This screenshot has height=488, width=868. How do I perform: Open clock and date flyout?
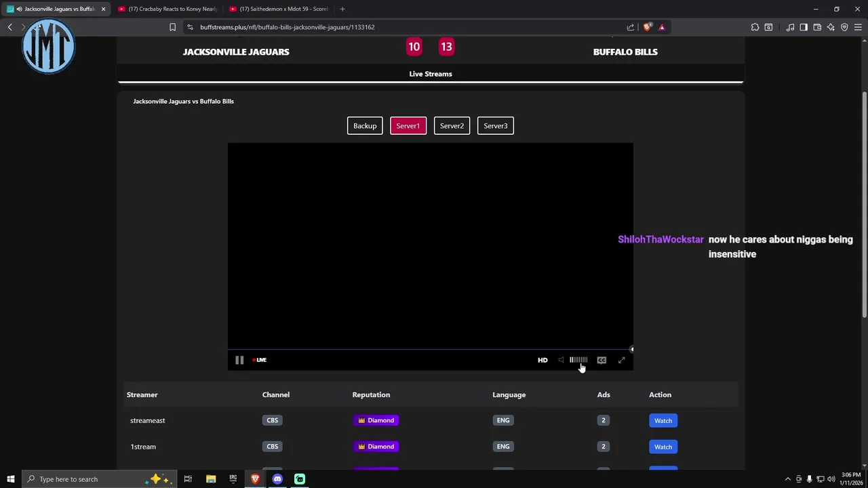click(x=850, y=479)
